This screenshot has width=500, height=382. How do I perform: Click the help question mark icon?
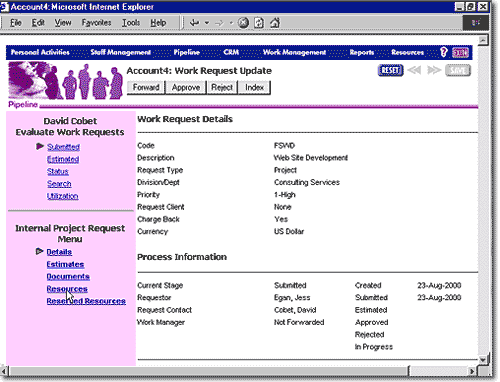click(x=444, y=52)
